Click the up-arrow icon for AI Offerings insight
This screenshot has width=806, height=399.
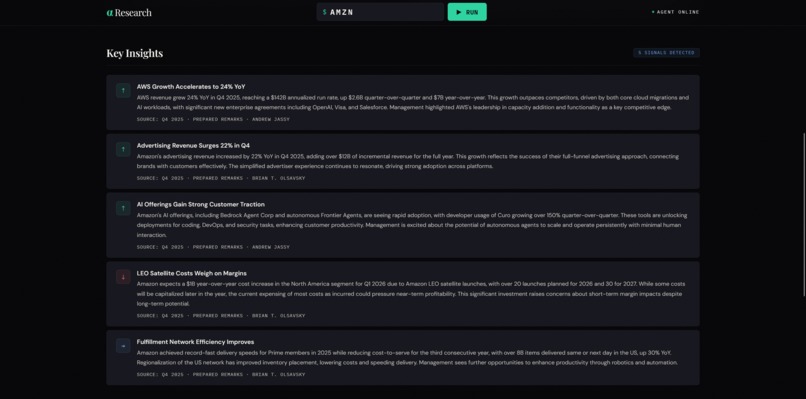click(x=123, y=208)
